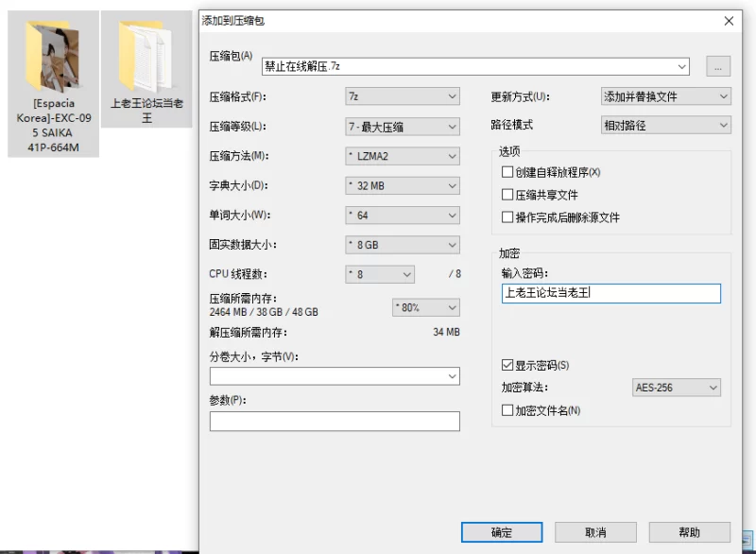Click the browse "..." button beside archive name

(x=718, y=66)
